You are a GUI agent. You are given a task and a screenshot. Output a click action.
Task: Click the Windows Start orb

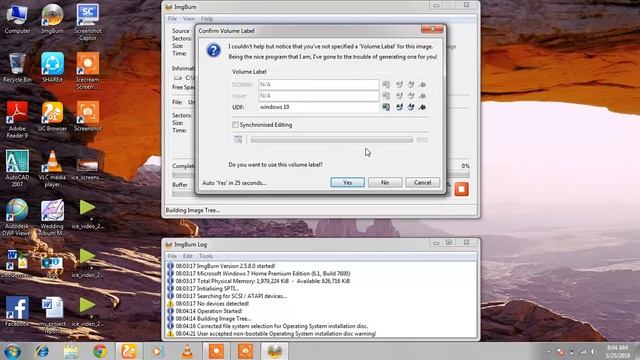point(12,351)
